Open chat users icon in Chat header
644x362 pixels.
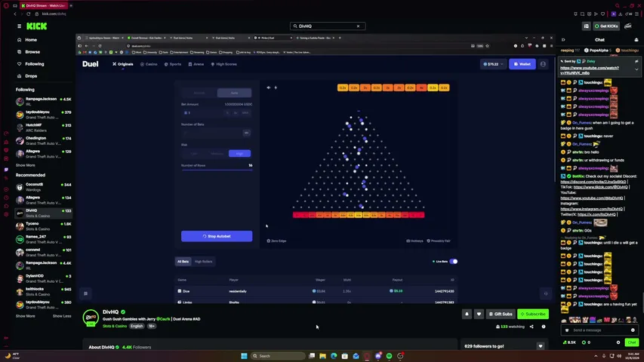[x=636, y=40]
